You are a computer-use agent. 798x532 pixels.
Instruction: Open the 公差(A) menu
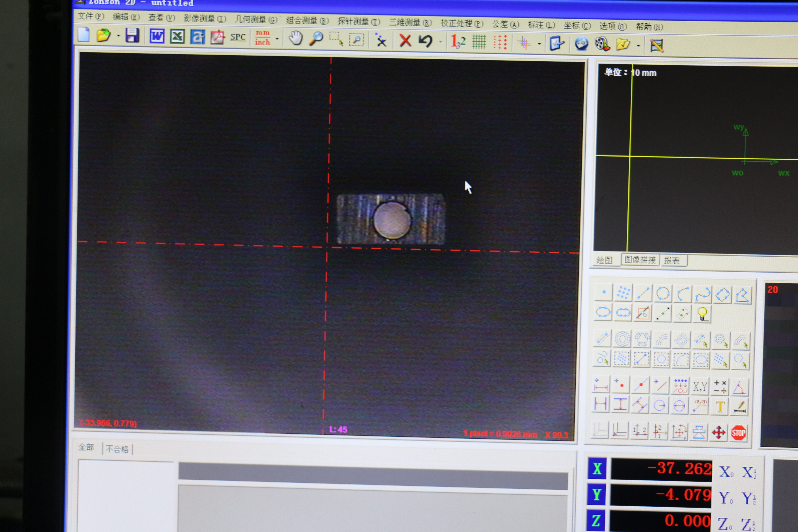pos(506,24)
